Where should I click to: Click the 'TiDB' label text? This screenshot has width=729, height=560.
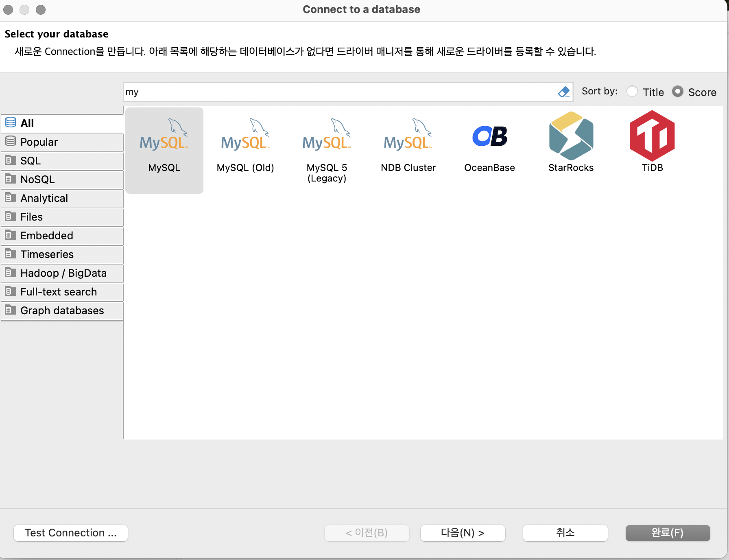click(652, 168)
